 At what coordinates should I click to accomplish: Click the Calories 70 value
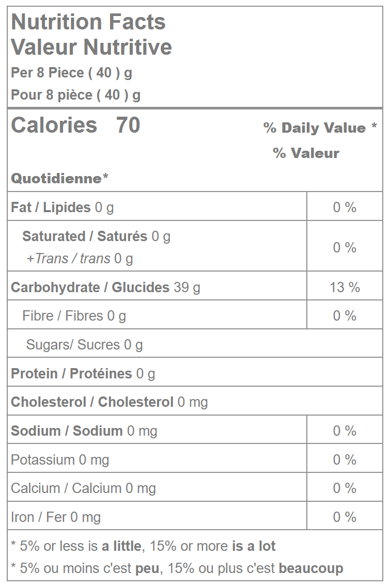click(75, 125)
